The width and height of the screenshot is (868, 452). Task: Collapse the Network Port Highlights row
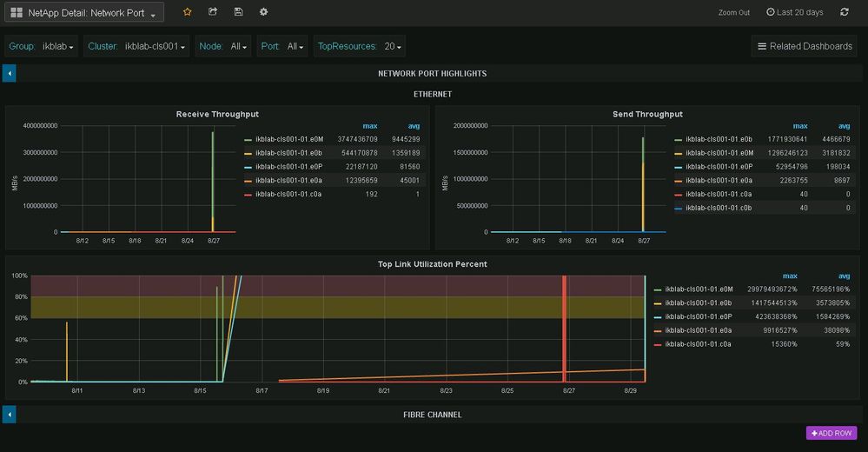tap(10, 74)
